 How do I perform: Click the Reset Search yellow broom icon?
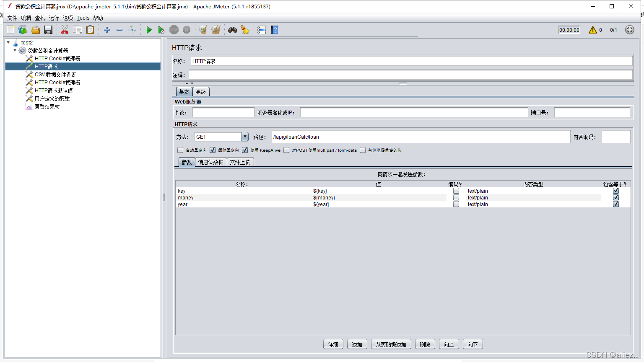coord(245,30)
